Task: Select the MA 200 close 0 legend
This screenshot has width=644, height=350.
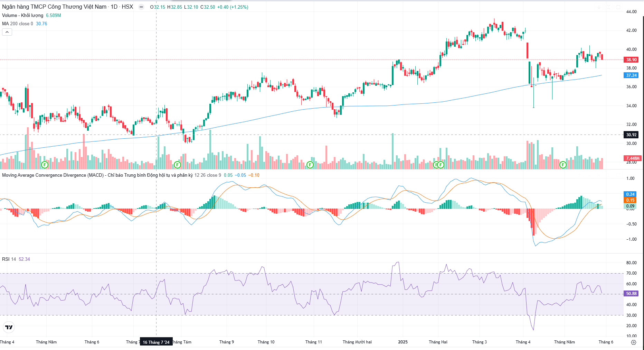Action: pos(18,24)
